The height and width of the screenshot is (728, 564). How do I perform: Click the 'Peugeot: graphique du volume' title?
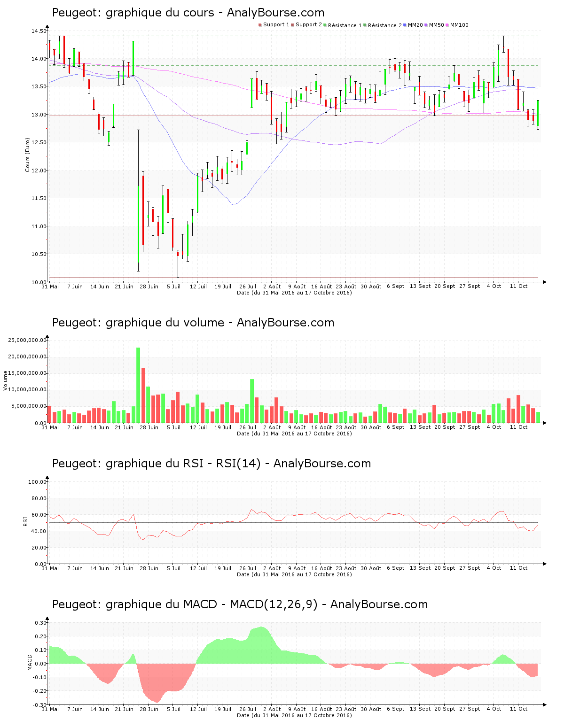tap(138, 323)
